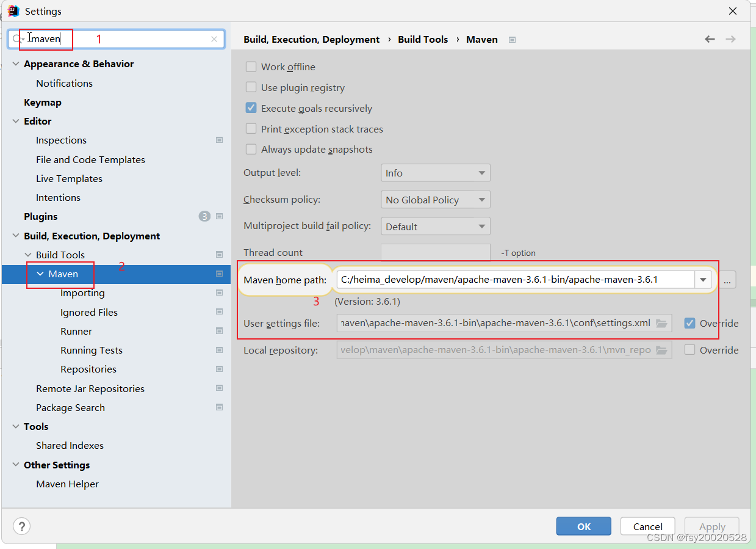
Task: Click the Maven home path text field
Action: point(516,280)
